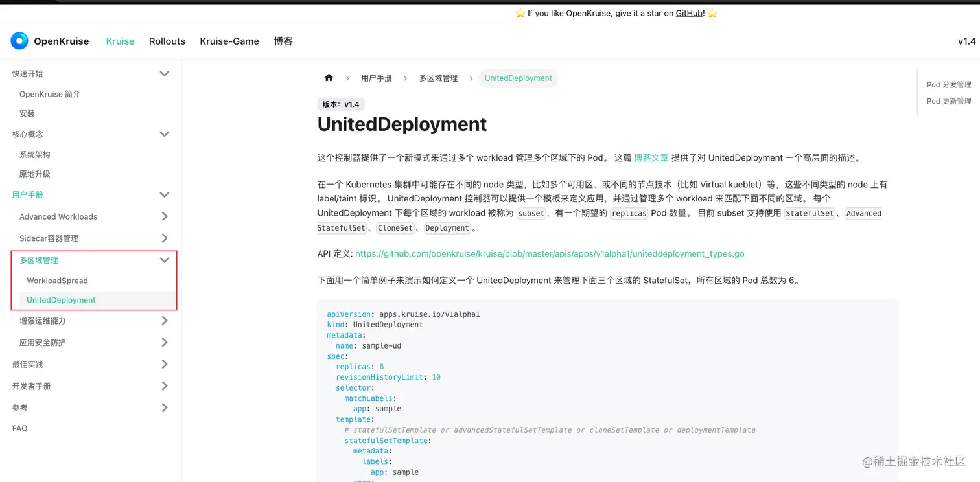Click the 版本: v1.4 badge
980x482 pixels.
coord(341,104)
